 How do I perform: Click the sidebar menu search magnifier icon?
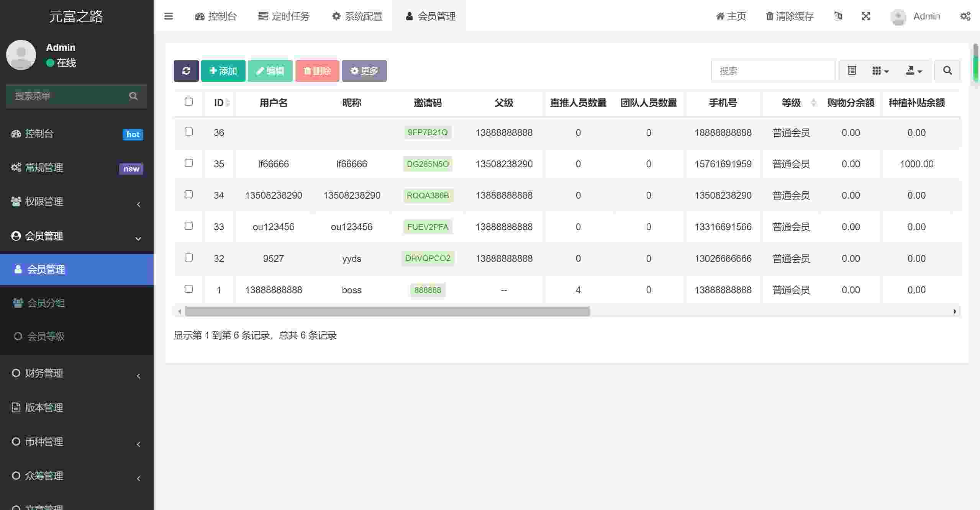[x=133, y=96]
